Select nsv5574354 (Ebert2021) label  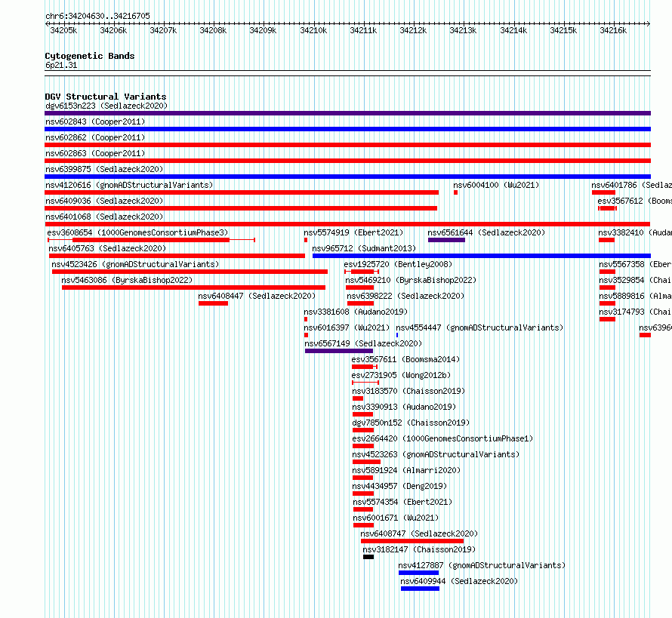pos(403,502)
